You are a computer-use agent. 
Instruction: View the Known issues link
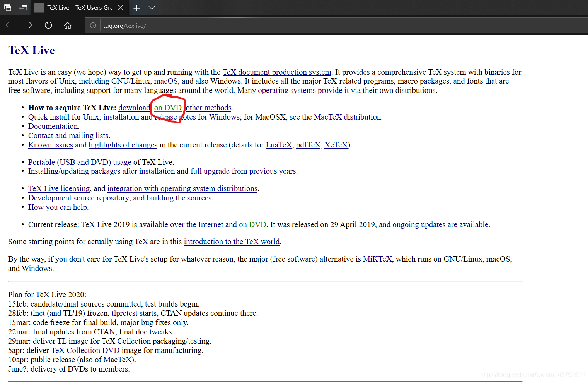coord(51,145)
